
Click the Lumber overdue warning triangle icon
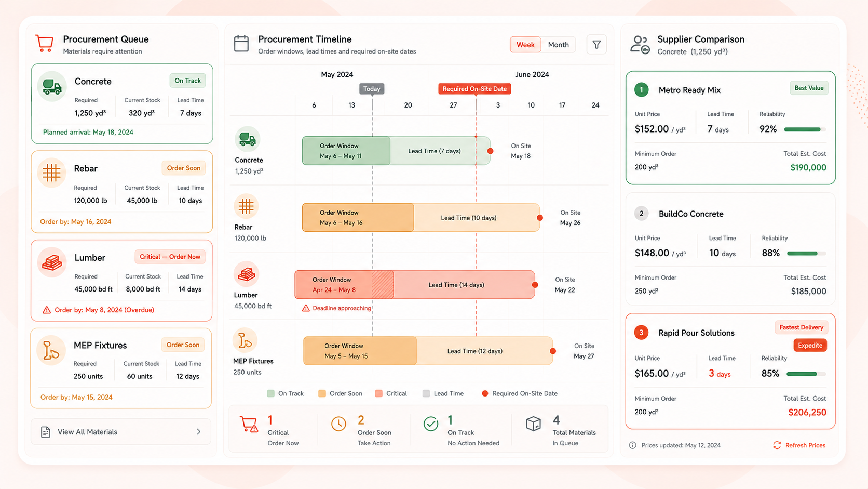tap(47, 310)
